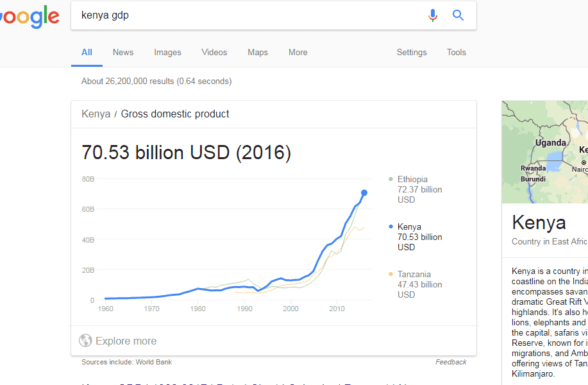Click the blue search magnifier icon
The width and height of the screenshot is (588, 385).
(x=458, y=15)
